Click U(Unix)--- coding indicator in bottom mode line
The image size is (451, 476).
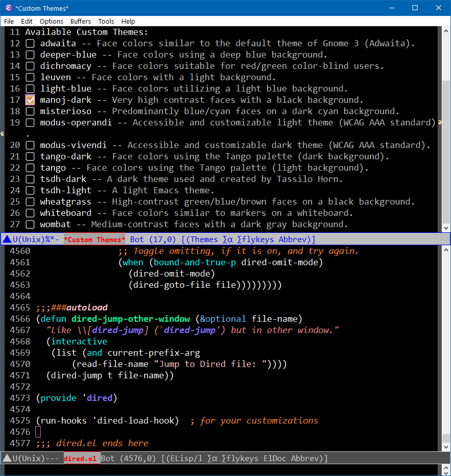tap(36, 459)
